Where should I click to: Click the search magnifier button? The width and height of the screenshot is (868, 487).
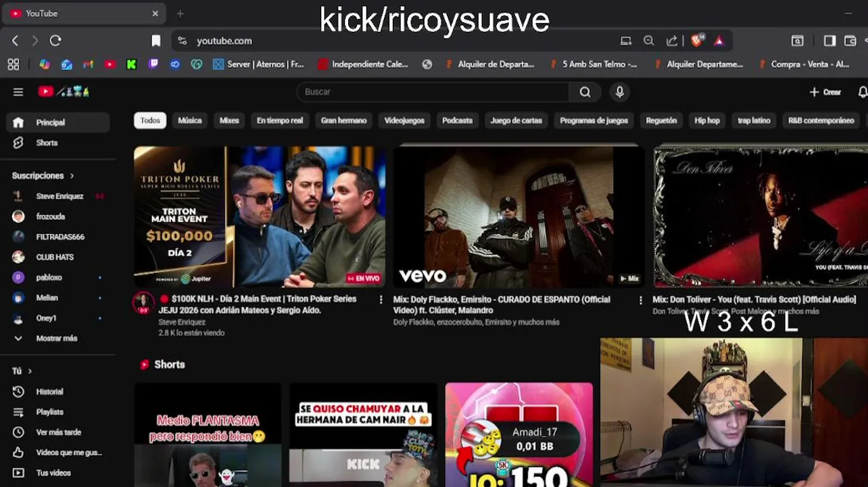tap(585, 92)
